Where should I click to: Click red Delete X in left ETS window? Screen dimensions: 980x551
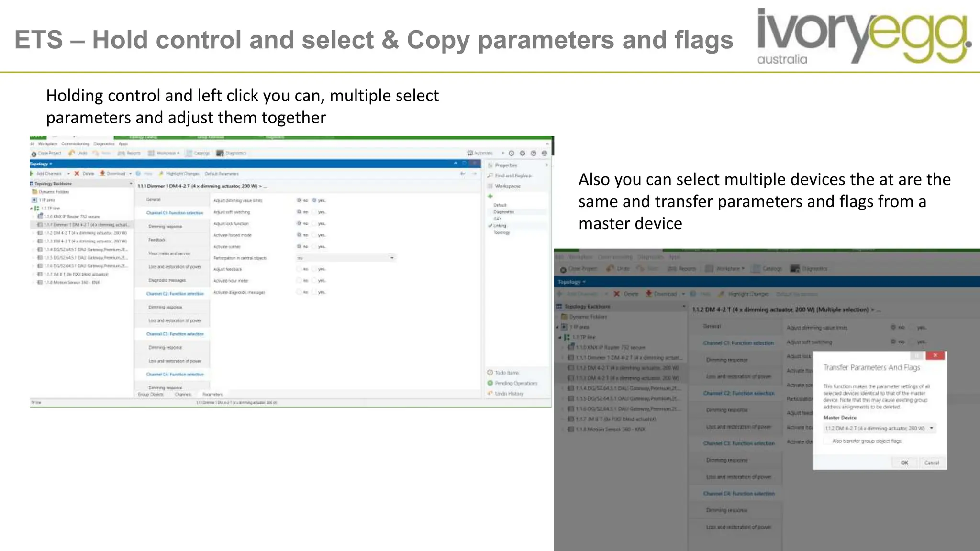tap(77, 173)
